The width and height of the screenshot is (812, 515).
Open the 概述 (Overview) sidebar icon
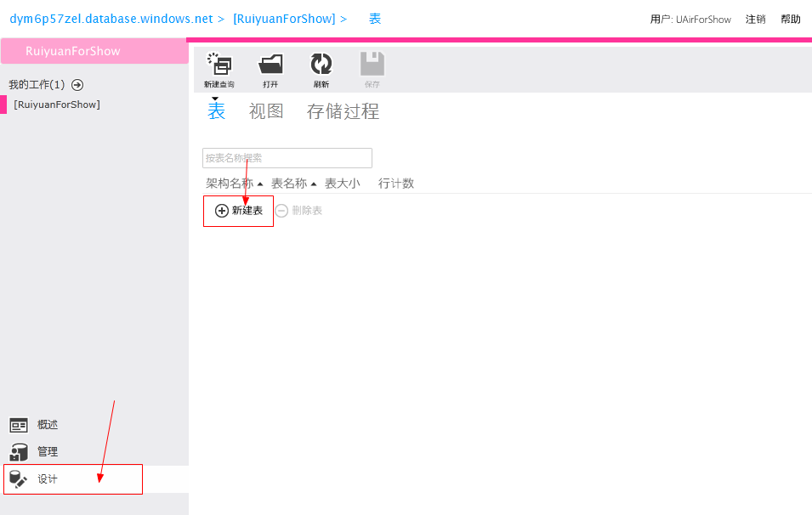click(20, 424)
